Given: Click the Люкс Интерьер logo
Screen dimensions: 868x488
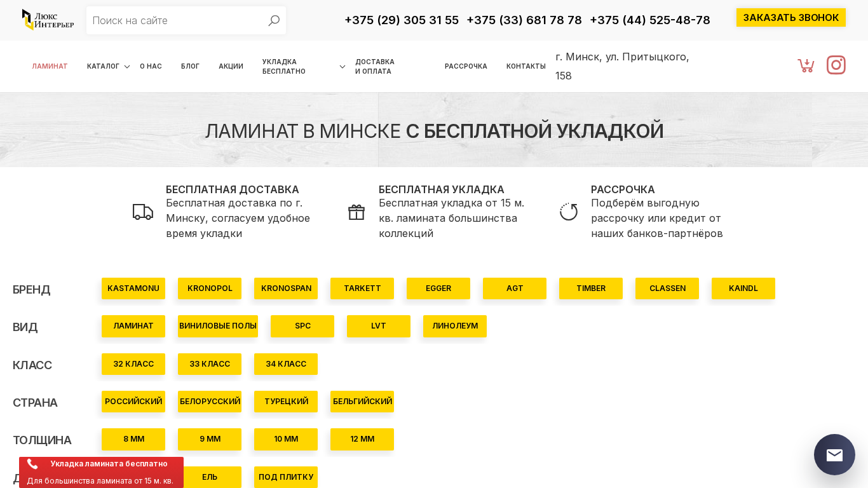Looking at the screenshot, I should pyautogui.click(x=48, y=20).
